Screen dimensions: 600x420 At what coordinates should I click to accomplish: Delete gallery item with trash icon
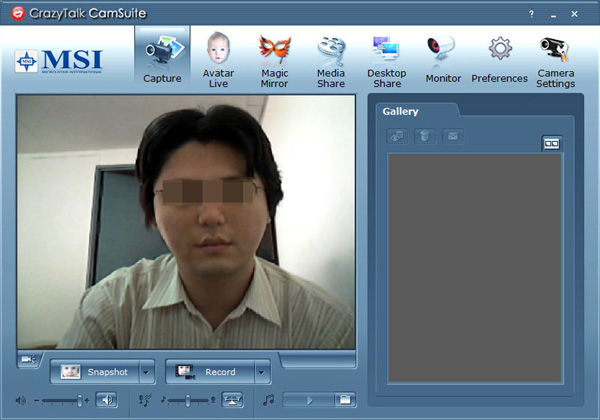coord(425,136)
